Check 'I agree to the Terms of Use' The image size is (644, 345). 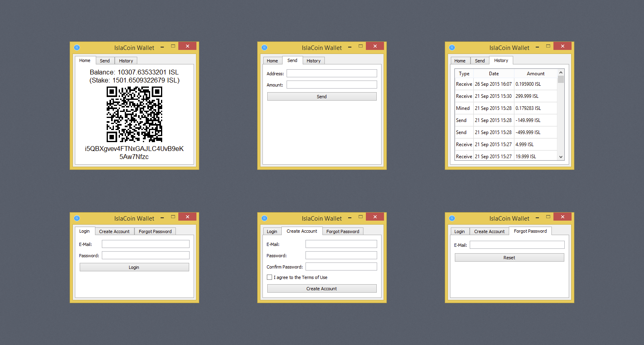coord(270,277)
